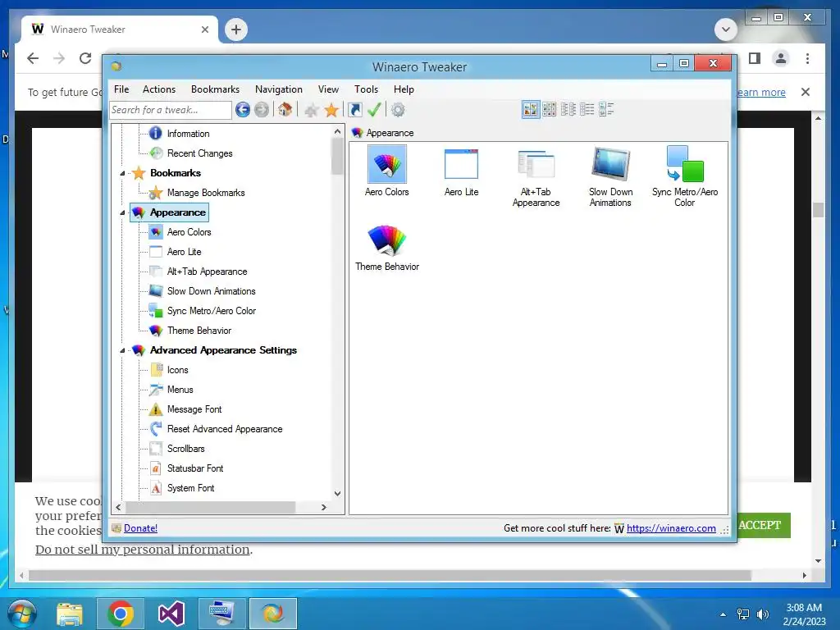
Task: Select Statusbar Font tree item
Action: pyautogui.click(x=195, y=468)
